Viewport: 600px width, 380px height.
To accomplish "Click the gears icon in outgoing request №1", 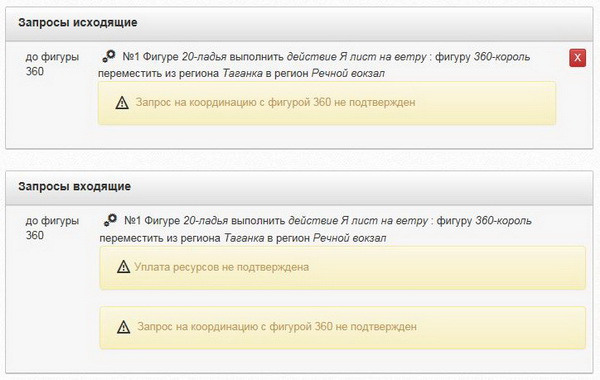I will coord(109,56).
